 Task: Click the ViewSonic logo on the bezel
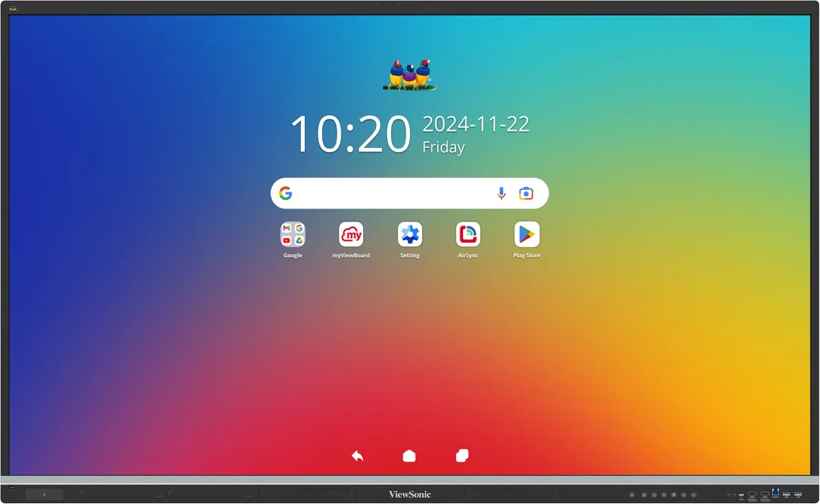[x=409, y=494]
